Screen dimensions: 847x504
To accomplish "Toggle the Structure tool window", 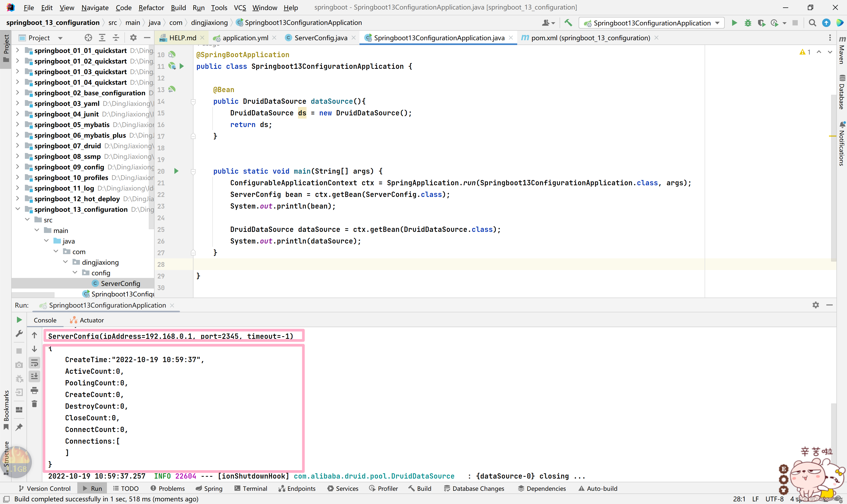I will (x=6, y=458).
